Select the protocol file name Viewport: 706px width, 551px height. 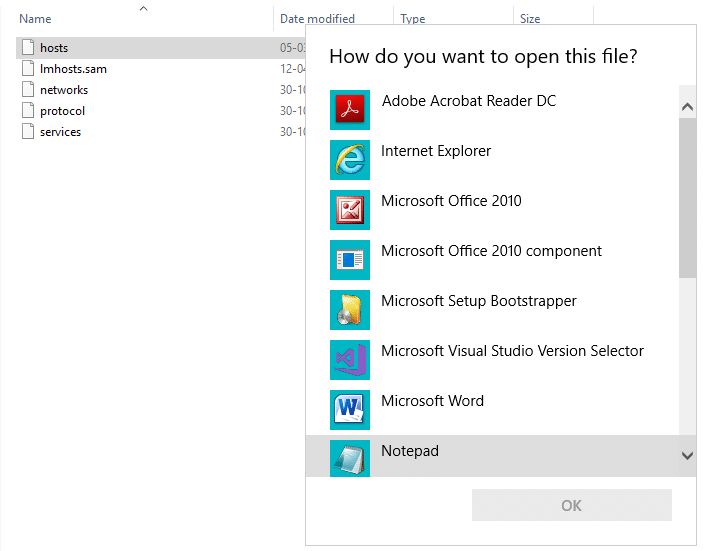tap(62, 111)
